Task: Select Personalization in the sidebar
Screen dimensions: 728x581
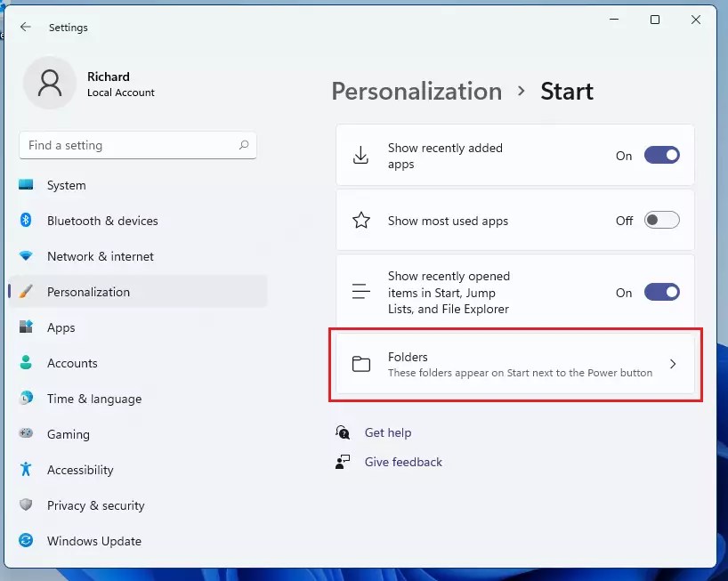Action: click(x=138, y=292)
